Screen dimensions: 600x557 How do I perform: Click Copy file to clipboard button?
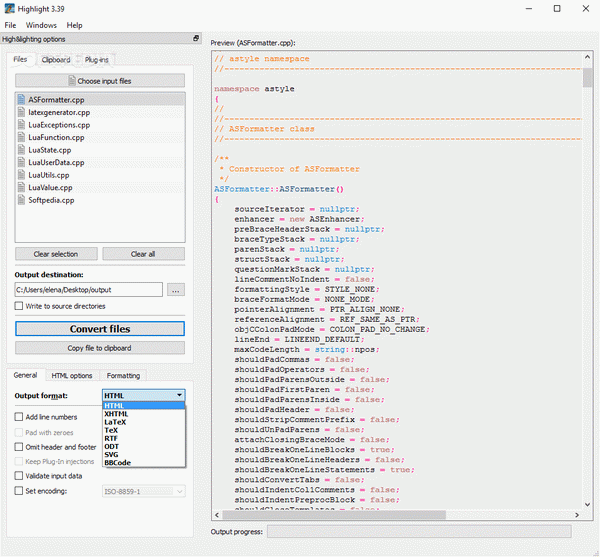click(x=100, y=348)
